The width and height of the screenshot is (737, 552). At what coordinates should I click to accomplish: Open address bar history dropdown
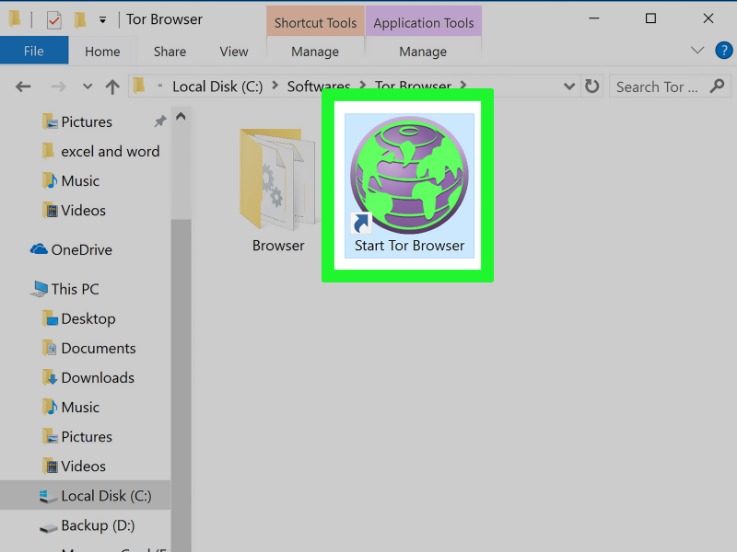tap(569, 87)
